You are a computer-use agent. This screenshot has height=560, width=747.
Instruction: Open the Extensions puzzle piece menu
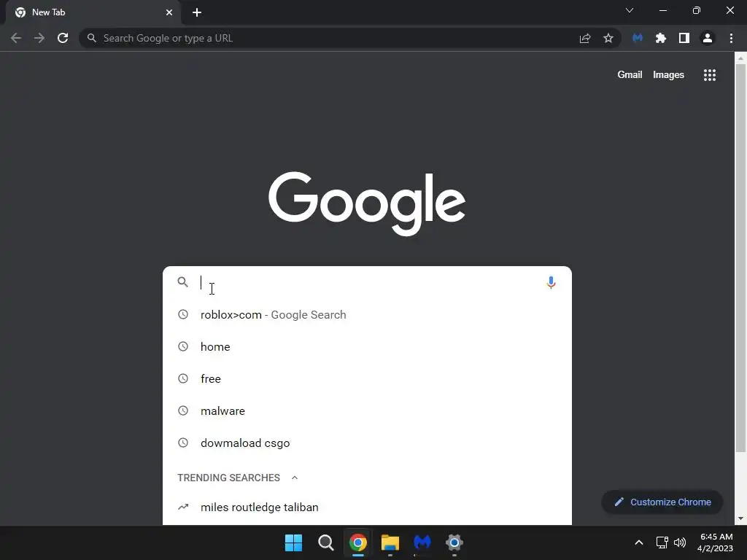tap(661, 38)
